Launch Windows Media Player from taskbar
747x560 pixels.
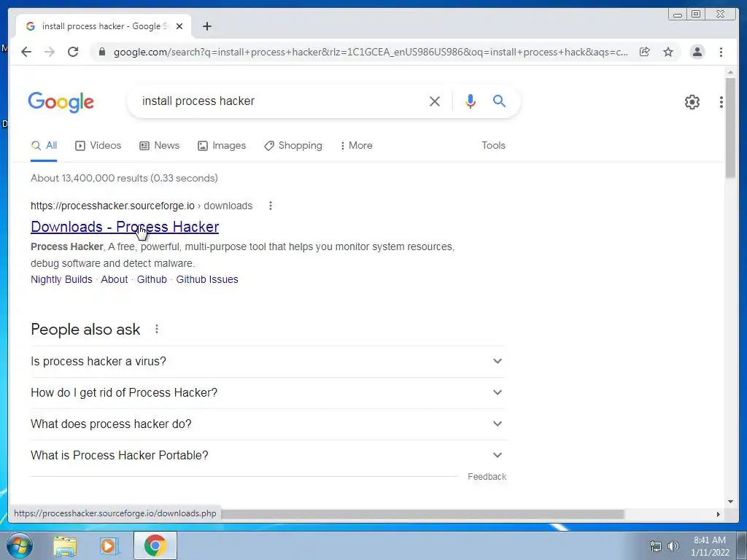[x=109, y=546]
